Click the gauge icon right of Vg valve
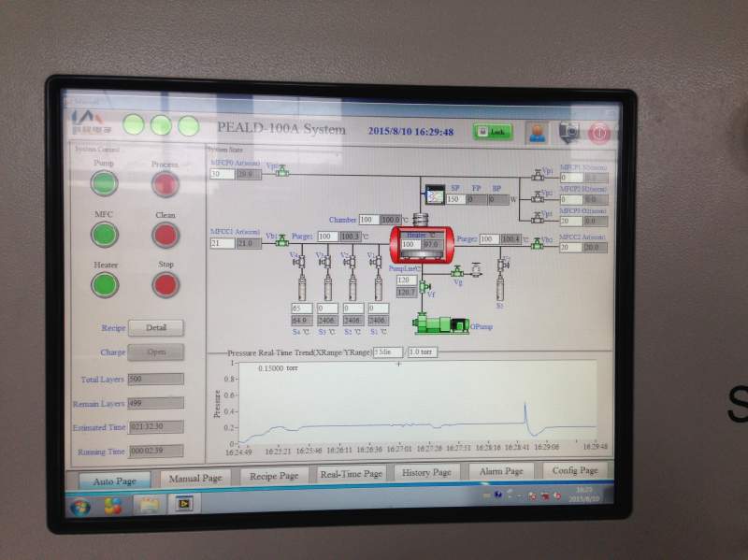 tap(476, 270)
